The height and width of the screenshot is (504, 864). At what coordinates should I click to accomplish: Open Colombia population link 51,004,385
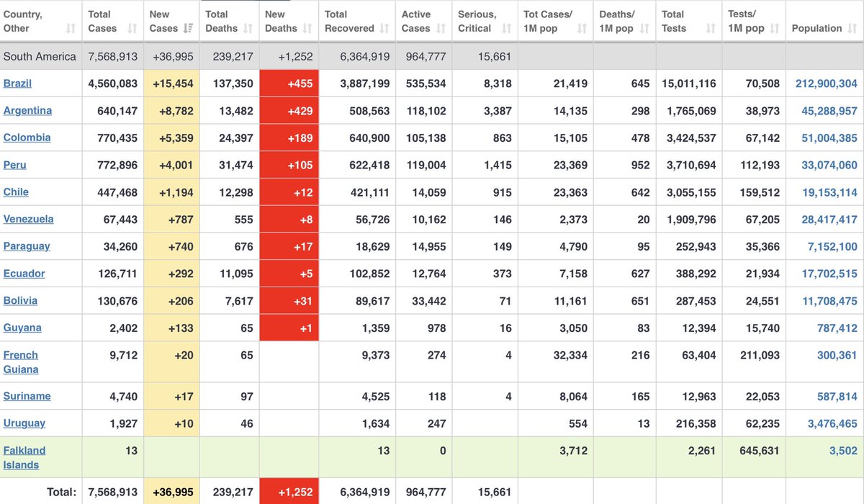pyautogui.click(x=829, y=138)
